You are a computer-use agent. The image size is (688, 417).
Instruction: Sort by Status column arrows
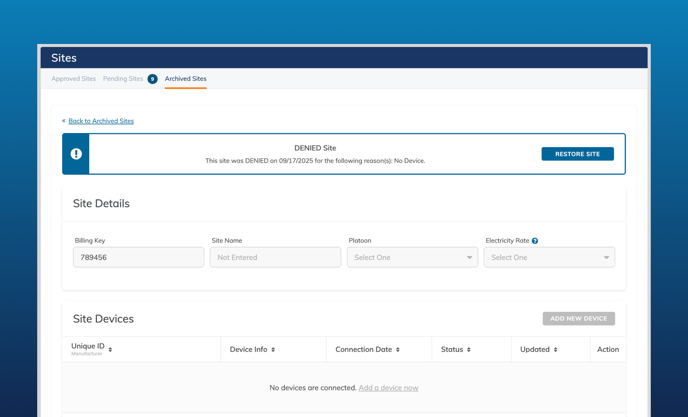(469, 350)
